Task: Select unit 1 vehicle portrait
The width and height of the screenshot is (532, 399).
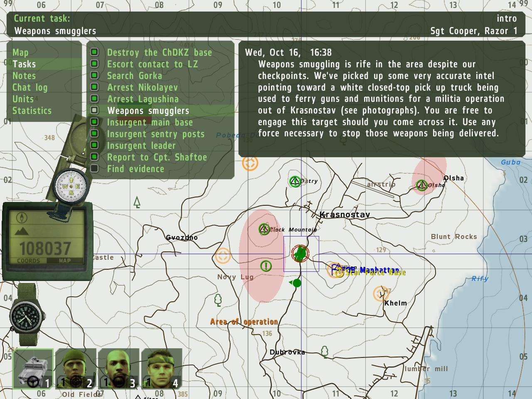Action: [x=33, y=369]
